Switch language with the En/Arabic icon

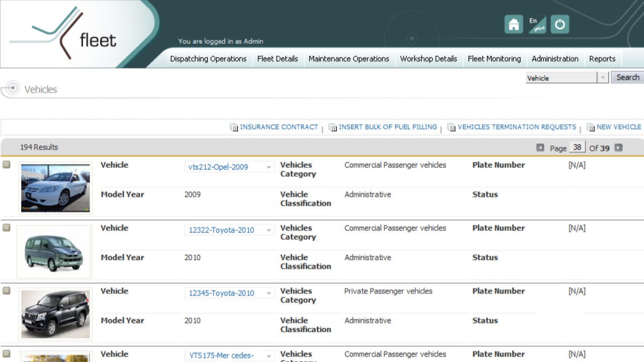point(537,24)
